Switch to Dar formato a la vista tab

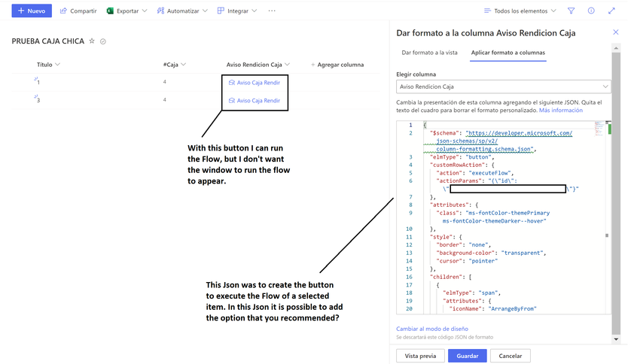point(429,53)
